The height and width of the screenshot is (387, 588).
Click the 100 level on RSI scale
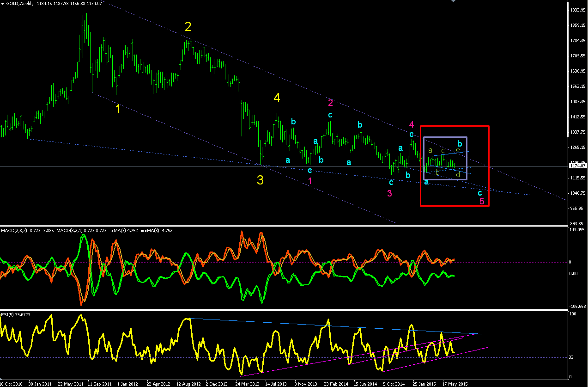click(573, 314)
